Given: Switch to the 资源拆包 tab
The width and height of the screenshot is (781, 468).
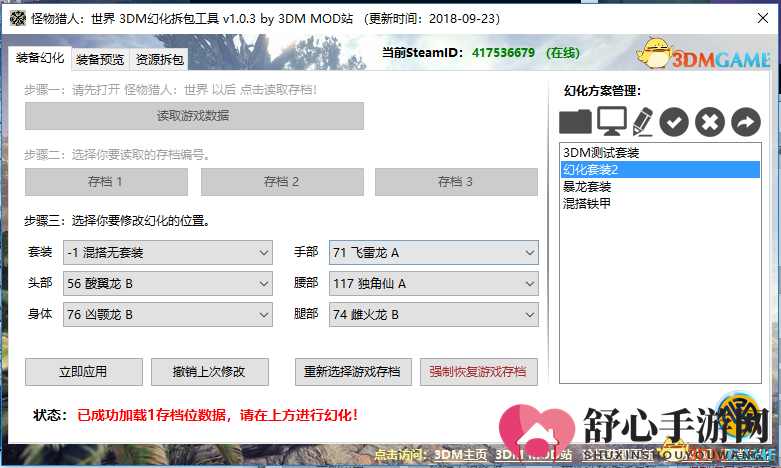Looking at the screenshot, I should [x=159, y=60].
